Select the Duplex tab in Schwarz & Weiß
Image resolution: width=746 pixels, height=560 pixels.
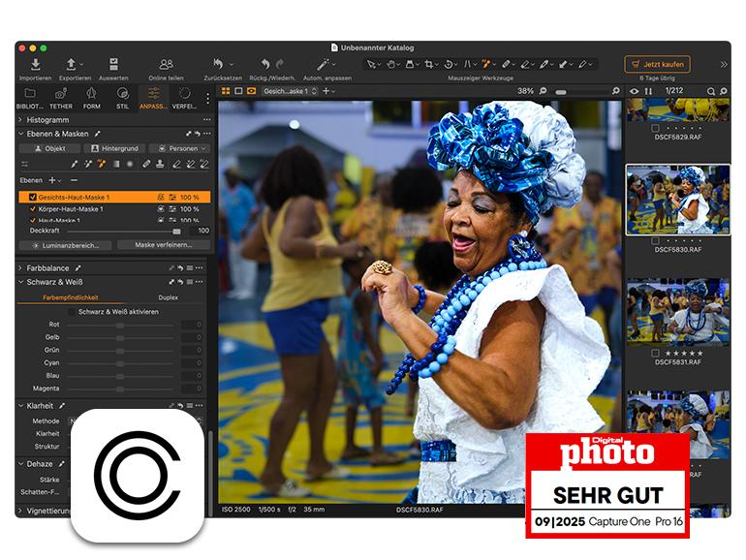[168, 297]
